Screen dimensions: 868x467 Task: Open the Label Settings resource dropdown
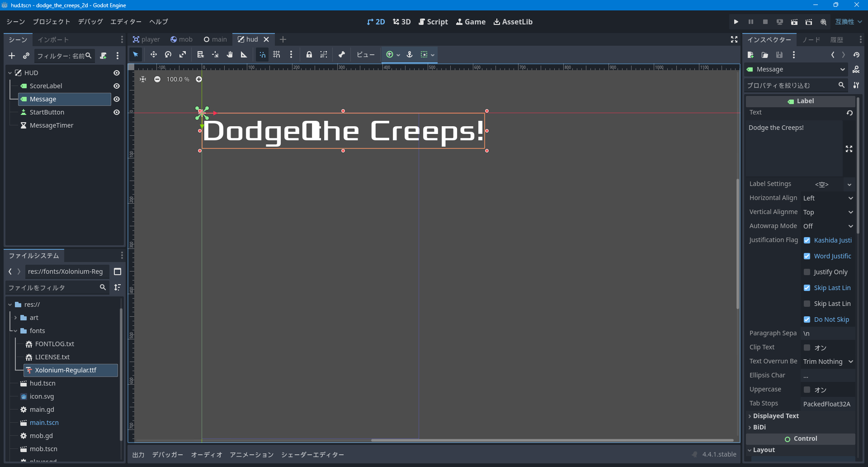pyautogui.click(x=849, y=185)
